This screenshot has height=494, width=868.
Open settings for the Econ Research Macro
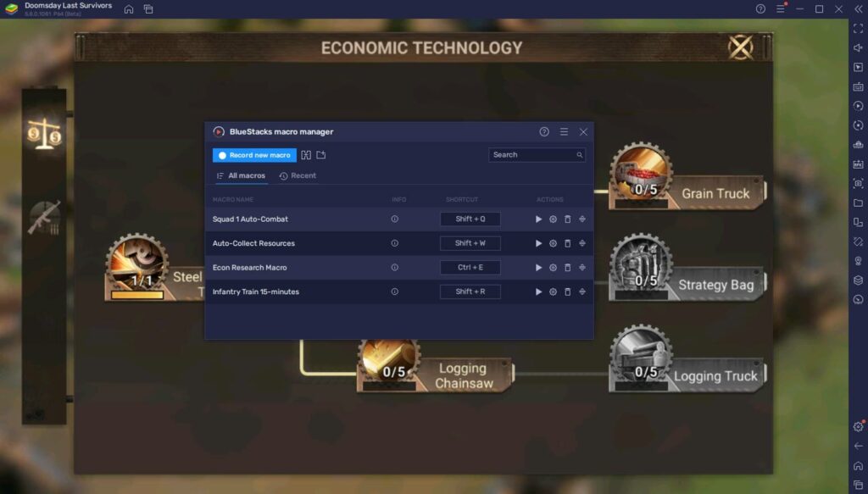pos(553,267)
